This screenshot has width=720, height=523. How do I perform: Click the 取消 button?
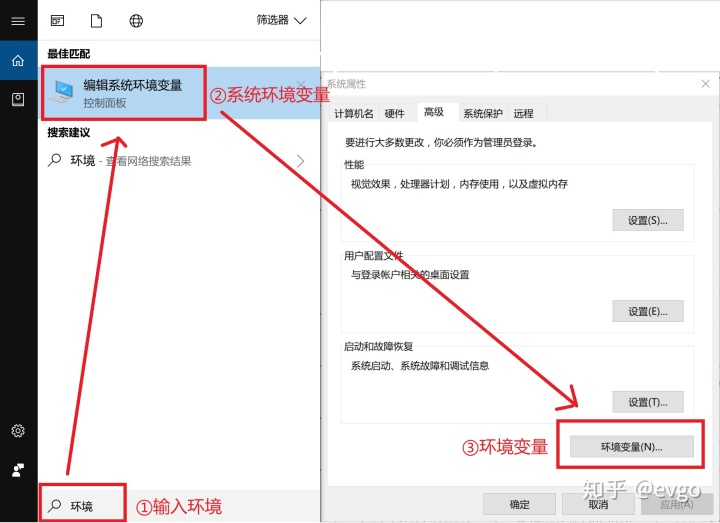[598, 505]
